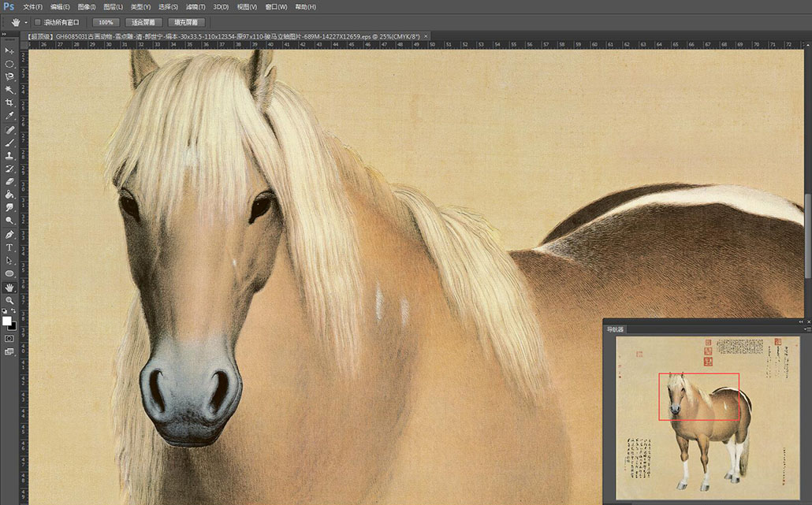The image size is (812, 505).
Task: Toggle Quick Mask mode
Action: 9,339
